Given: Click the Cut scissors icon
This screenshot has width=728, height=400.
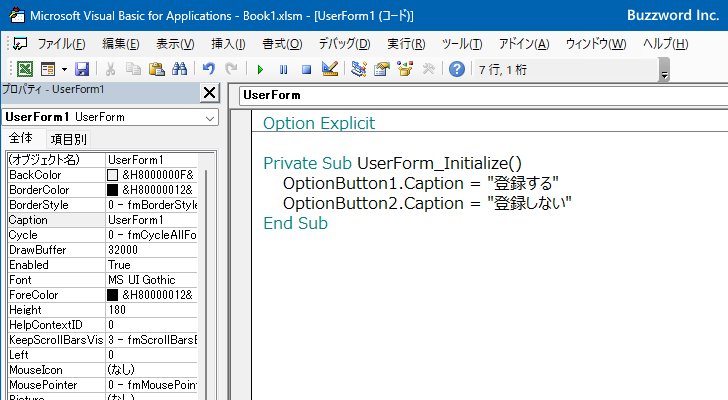Looking at the screenshot, I should (110, 70).
